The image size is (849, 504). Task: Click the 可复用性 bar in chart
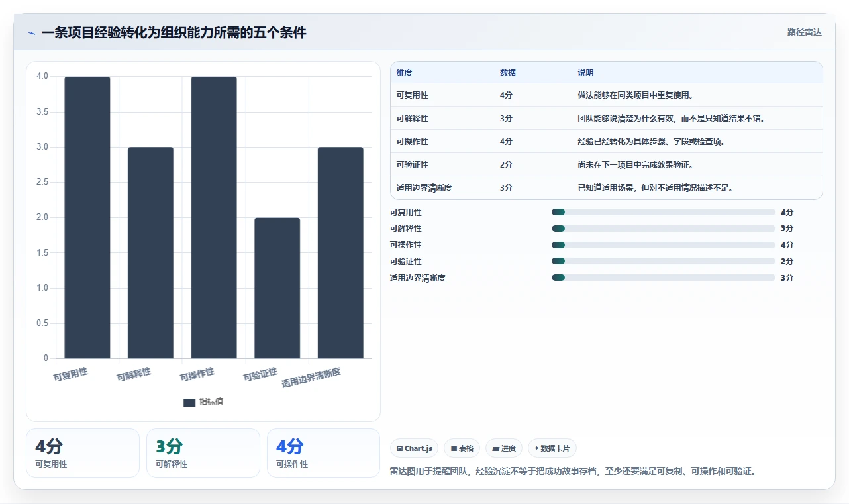87,217
